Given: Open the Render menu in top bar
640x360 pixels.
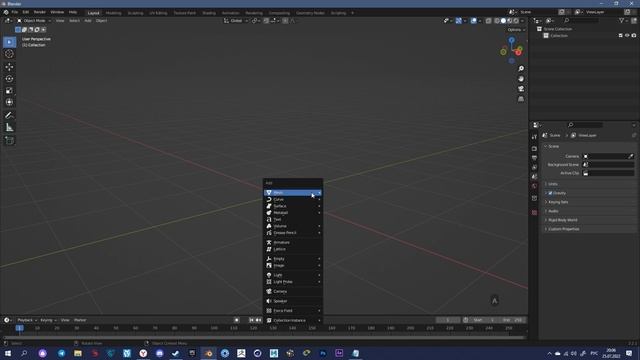Looking at the screenshot, I should (40, 12).
